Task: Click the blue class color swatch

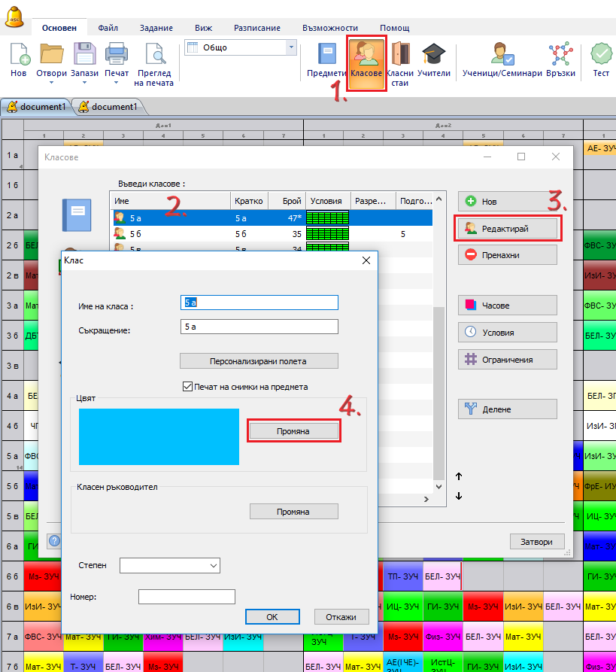Action: (x=159, y=437)
